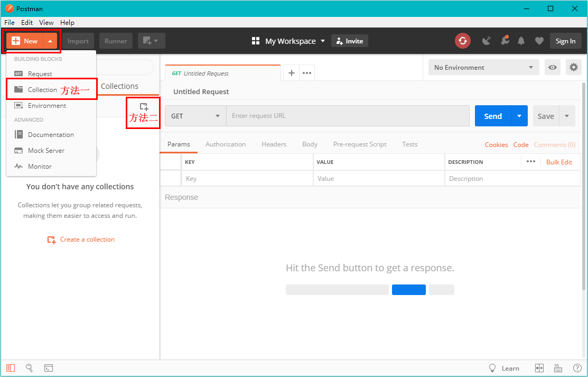Image resolution: width=588 pixels, height=377 pixels.
Task: Click the Learn lightbulb button
Action: click(504, 369)
